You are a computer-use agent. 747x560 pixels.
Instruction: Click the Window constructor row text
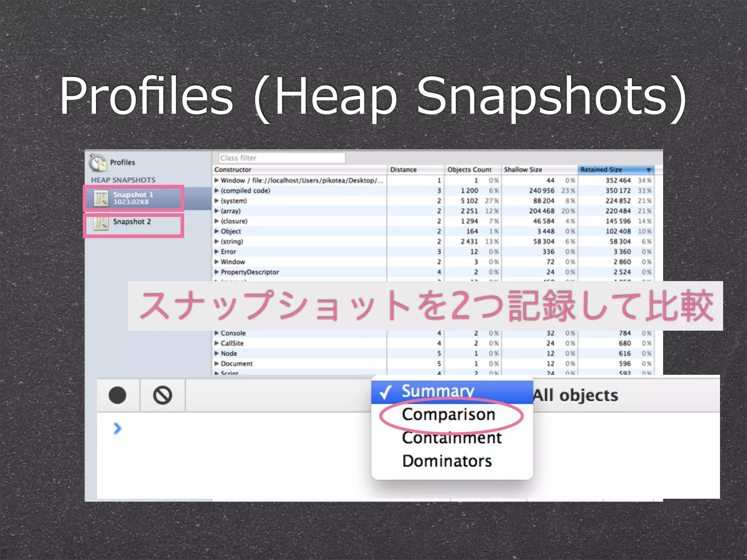(233, 262)
